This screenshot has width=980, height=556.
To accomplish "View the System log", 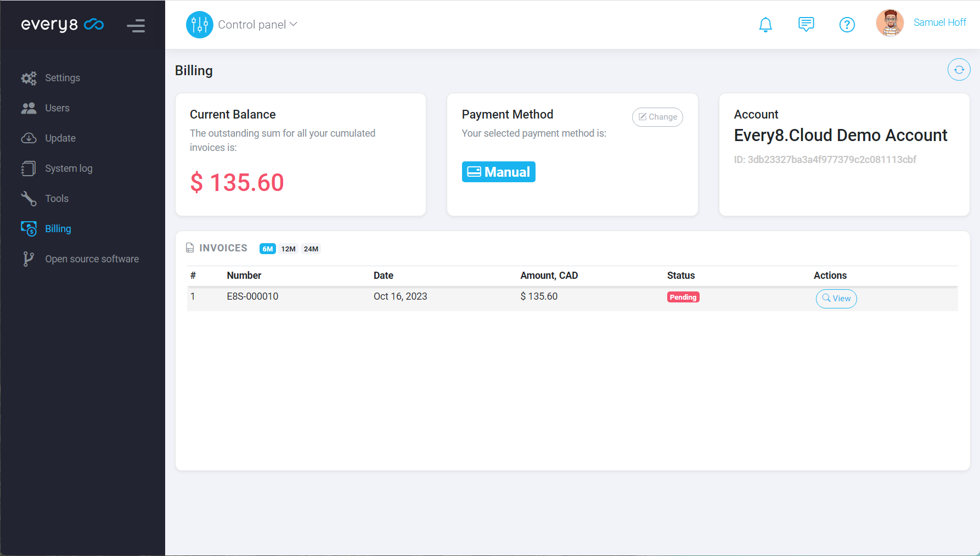I will pyautogui.click(x=68, y=168).
